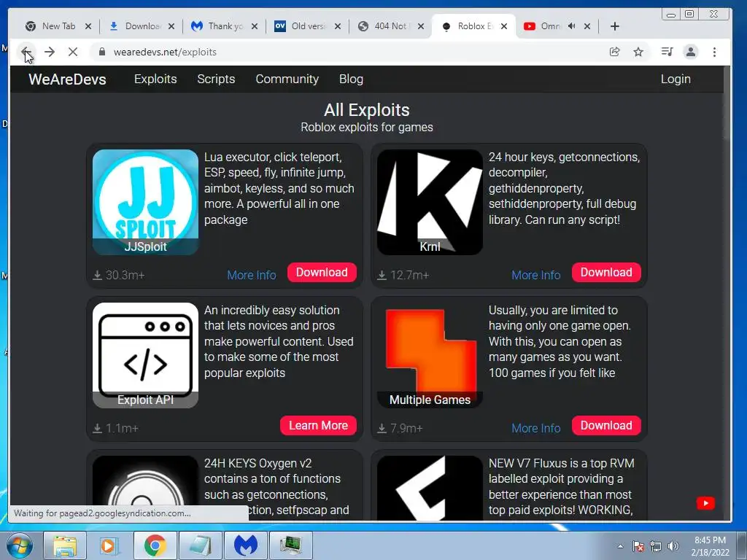Switch to the Thank you Malwarebytes tab
Screen dimensions: 747x560
(x=225, y=26)
